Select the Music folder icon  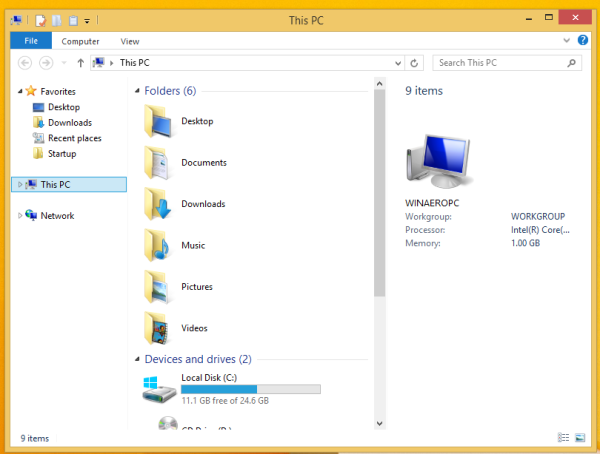pyautogui.click(x=157, y=245)
